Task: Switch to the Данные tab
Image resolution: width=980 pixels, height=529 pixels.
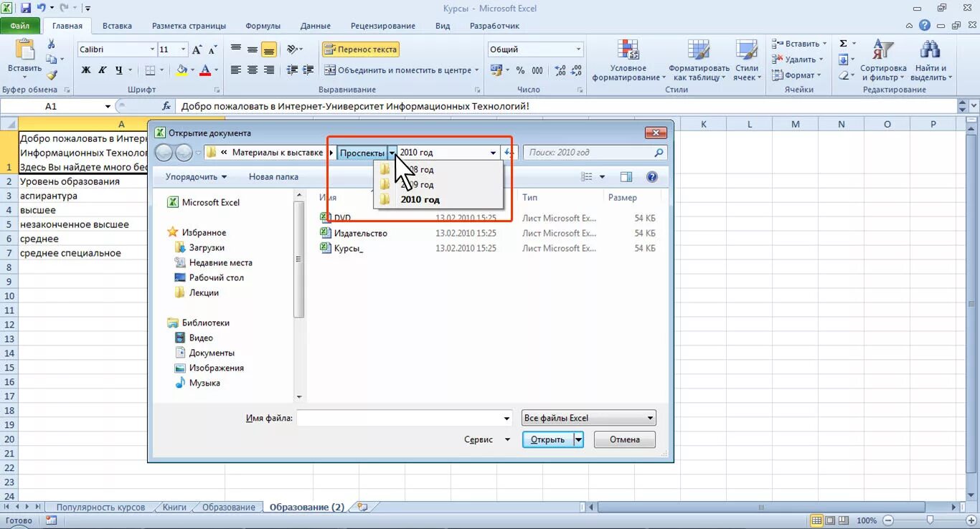Action: [x=316, y=26]
